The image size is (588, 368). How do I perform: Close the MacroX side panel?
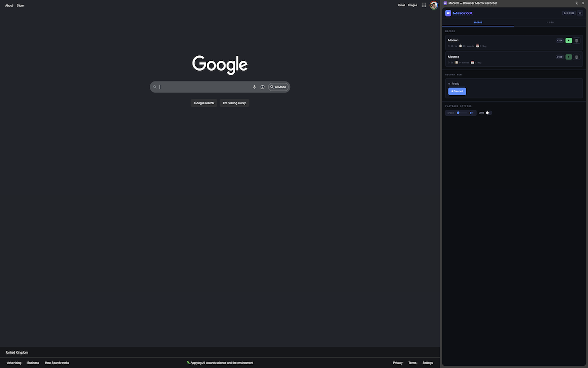coord(584,3)
